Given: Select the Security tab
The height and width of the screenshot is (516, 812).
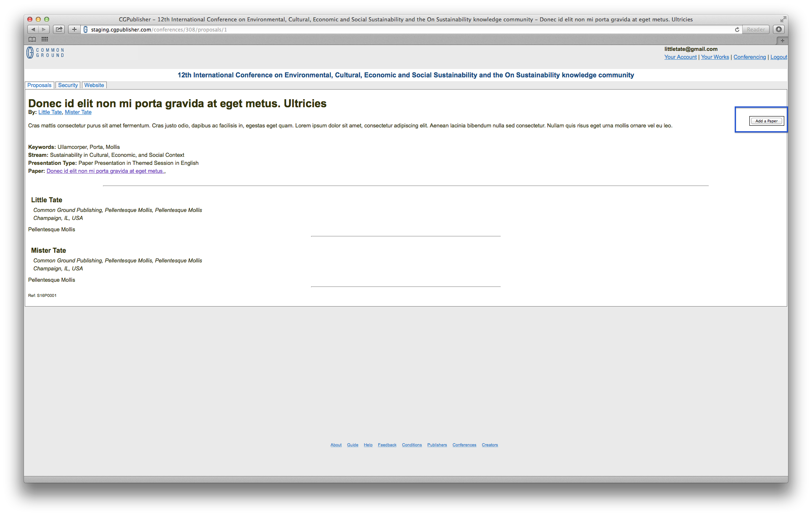Looking at the screenshot, I should click(67, 85).
